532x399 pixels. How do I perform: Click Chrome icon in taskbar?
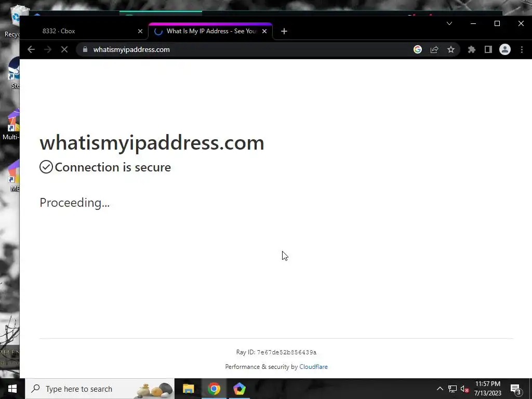214,389
